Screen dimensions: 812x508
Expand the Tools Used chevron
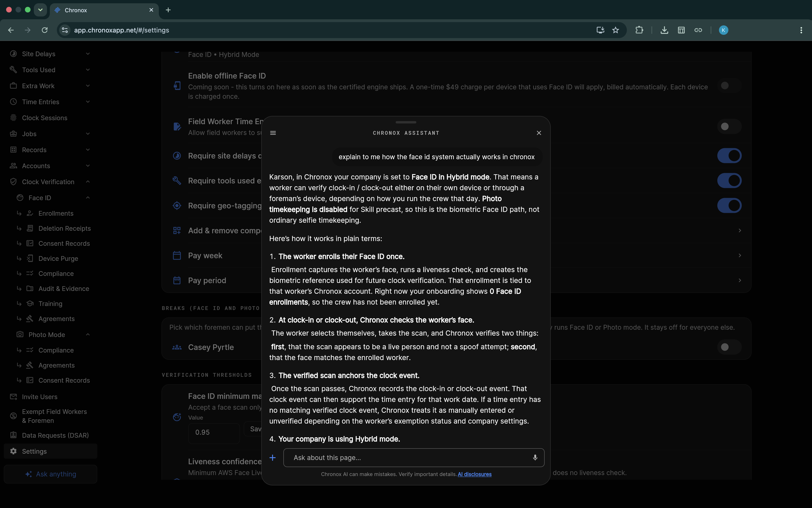[88, 70]
